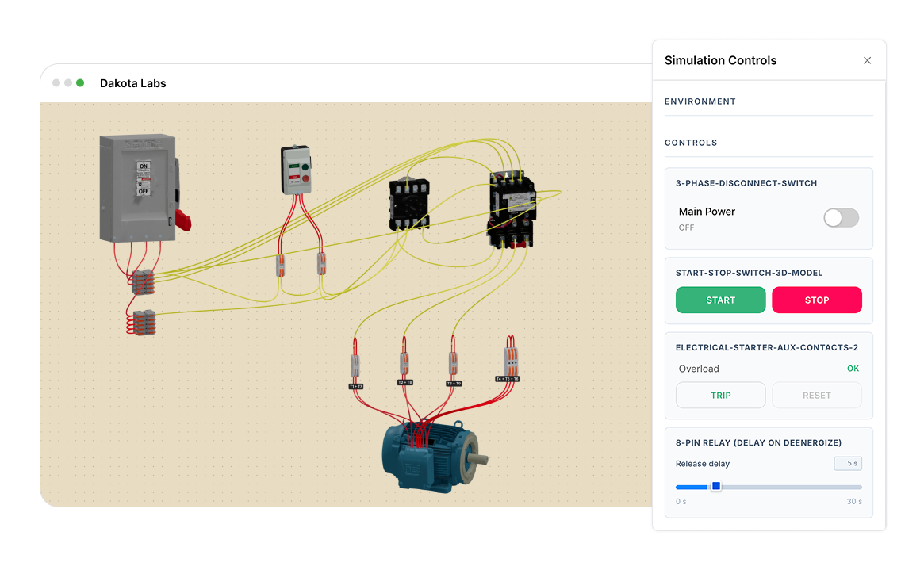Select the blue electric motor model

pos(435,457)
